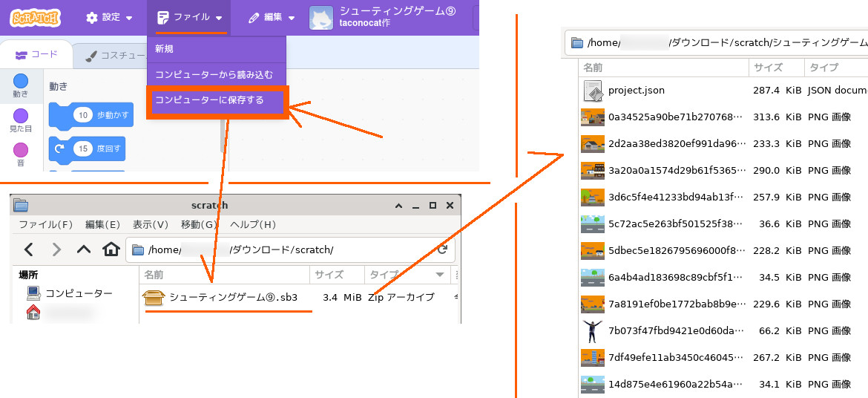Select the 7df49efe11ab3450c46045 PNG file
Image resolution: width=868 pixels, height=398 pixels.
click(x=723, y=358)
